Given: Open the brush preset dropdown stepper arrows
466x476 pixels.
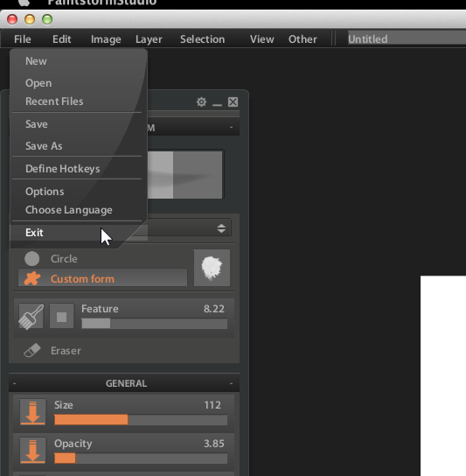Looking at the screenshot, I should click(x=221, y=228).
